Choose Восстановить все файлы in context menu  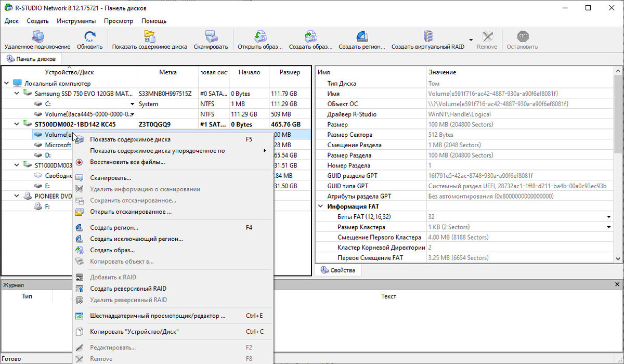pyautogui.click(x=173, y=162)
